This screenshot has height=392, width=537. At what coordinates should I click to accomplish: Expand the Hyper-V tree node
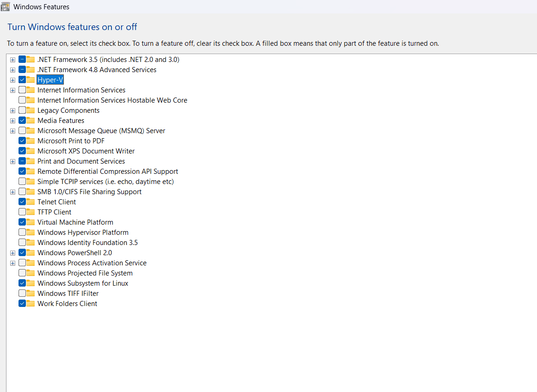click(12, 80)
